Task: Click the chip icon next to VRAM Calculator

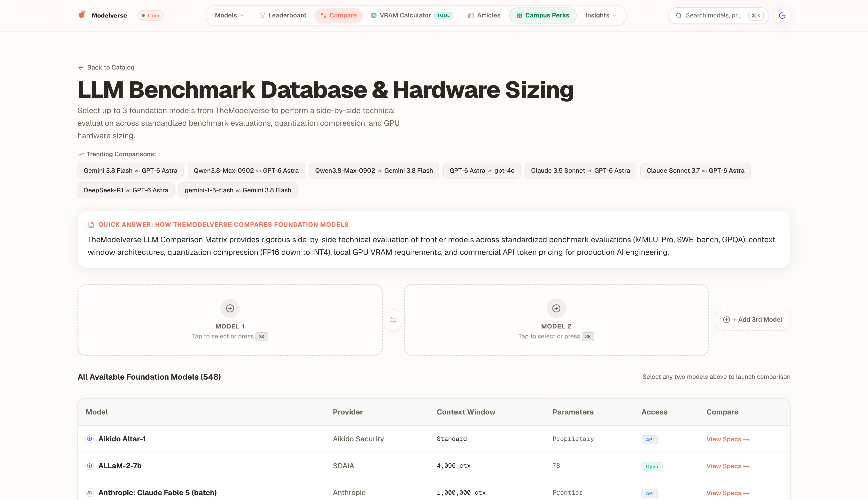Action: [373, 16]
